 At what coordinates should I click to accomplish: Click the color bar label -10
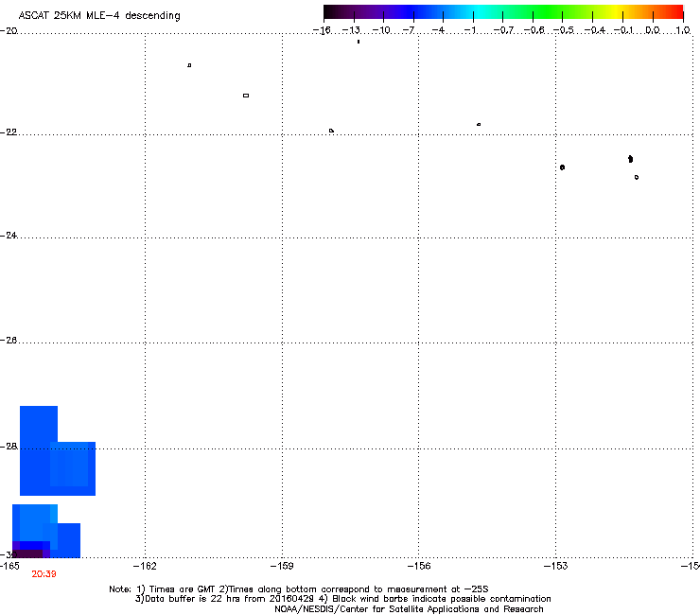click(x=381, y=30)
